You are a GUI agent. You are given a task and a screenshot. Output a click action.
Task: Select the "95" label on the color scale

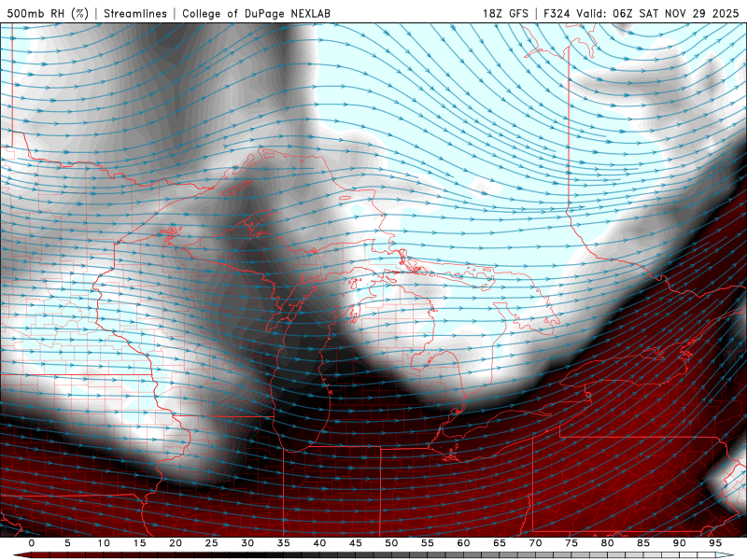coord(715,543)
